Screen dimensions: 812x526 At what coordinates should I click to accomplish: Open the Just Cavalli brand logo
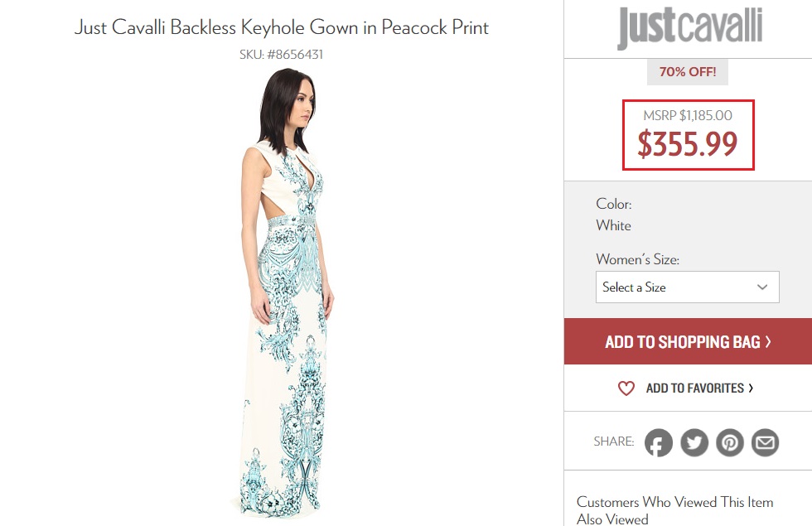coord(689,29)
